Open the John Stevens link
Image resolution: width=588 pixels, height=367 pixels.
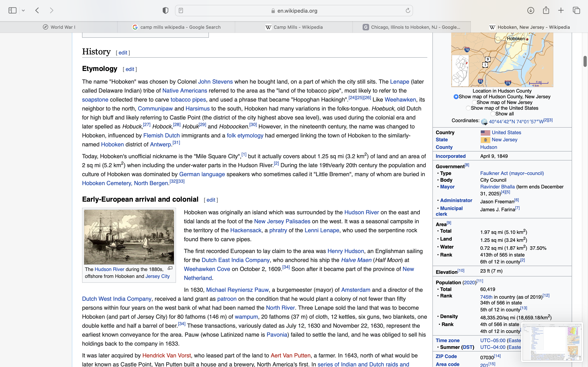pos(215,82)
